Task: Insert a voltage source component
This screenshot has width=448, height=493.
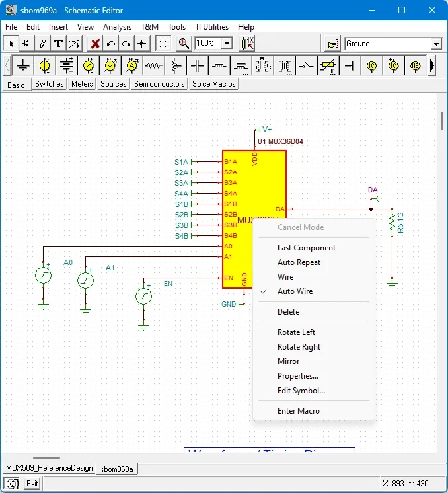Action: tap(45, 66)
